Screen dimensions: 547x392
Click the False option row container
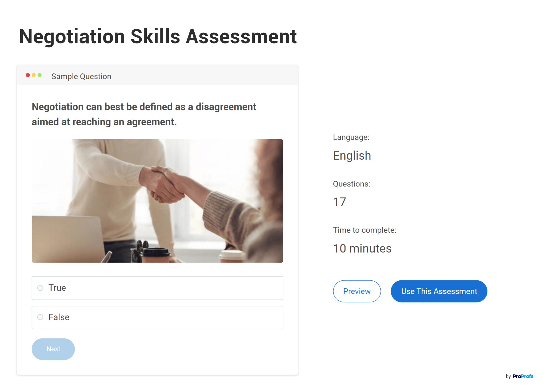157,317
